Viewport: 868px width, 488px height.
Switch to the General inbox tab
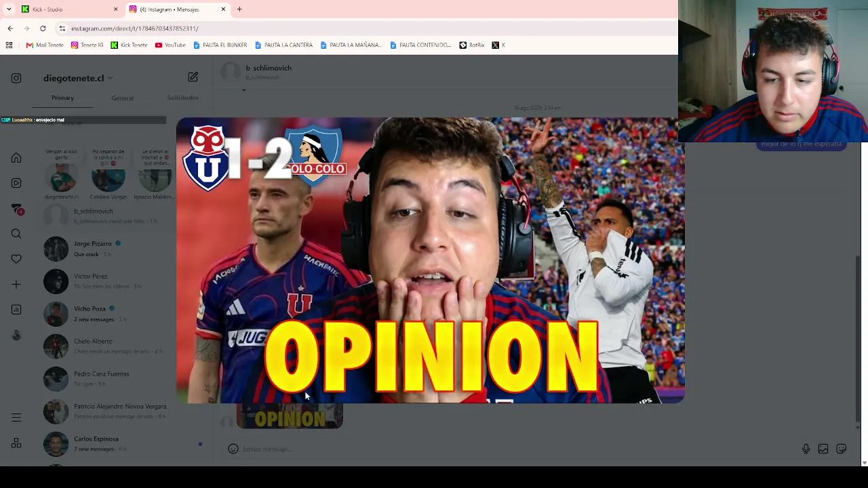coord(123,98)
